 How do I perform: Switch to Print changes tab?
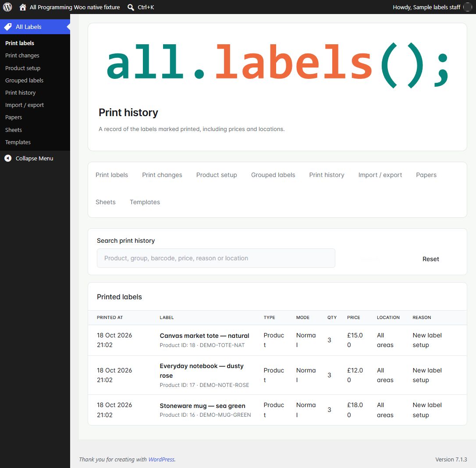[162, 175]
